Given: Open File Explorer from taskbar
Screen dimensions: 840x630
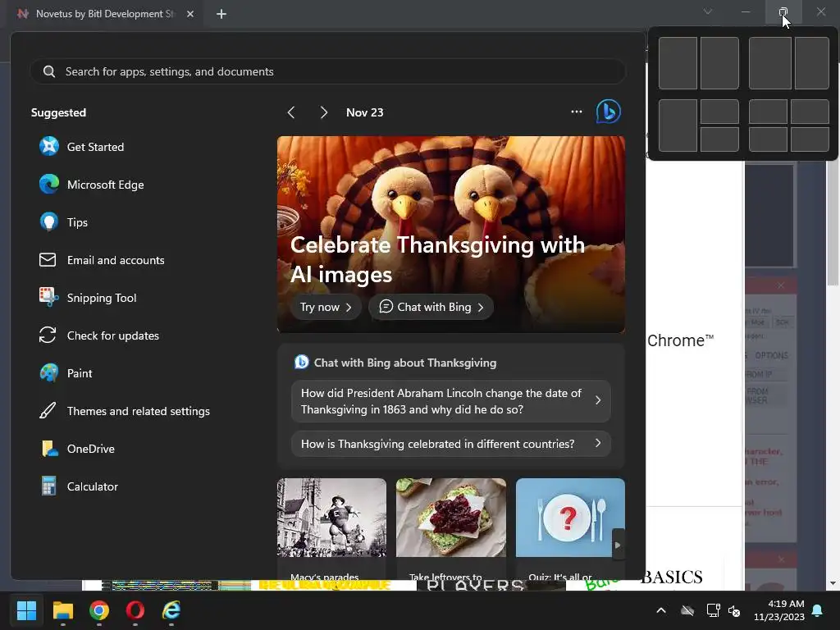Looking at the screenshot, I should click(x=63, y=610).
